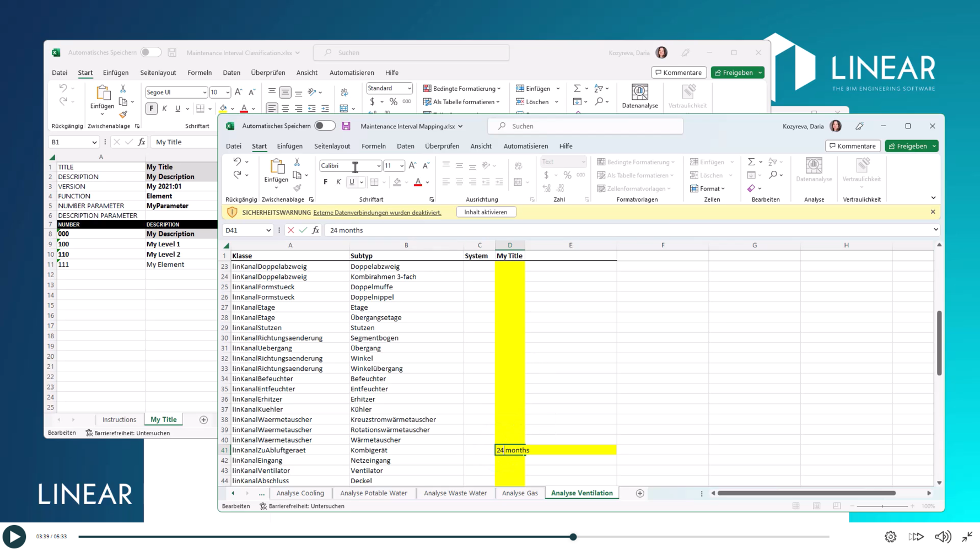Click the font color A icon
This screenshot has height=551, width=980.
click(x=418, y=182)
